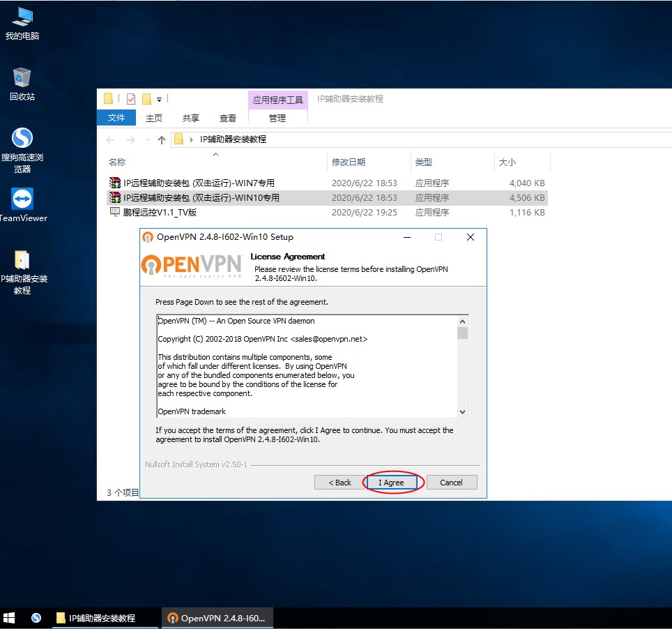Open the 管理 ribbon tab
The image size is (672, 629).
(x=277, y=118)
